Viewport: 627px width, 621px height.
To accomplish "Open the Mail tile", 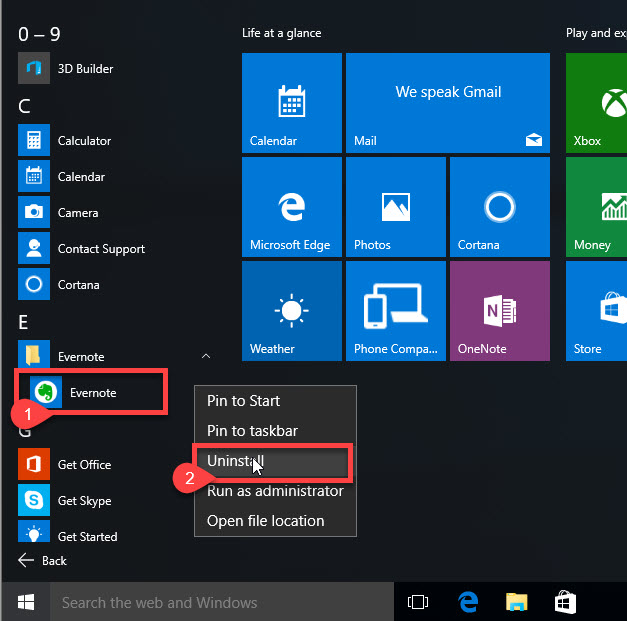I will pos(448,103).
